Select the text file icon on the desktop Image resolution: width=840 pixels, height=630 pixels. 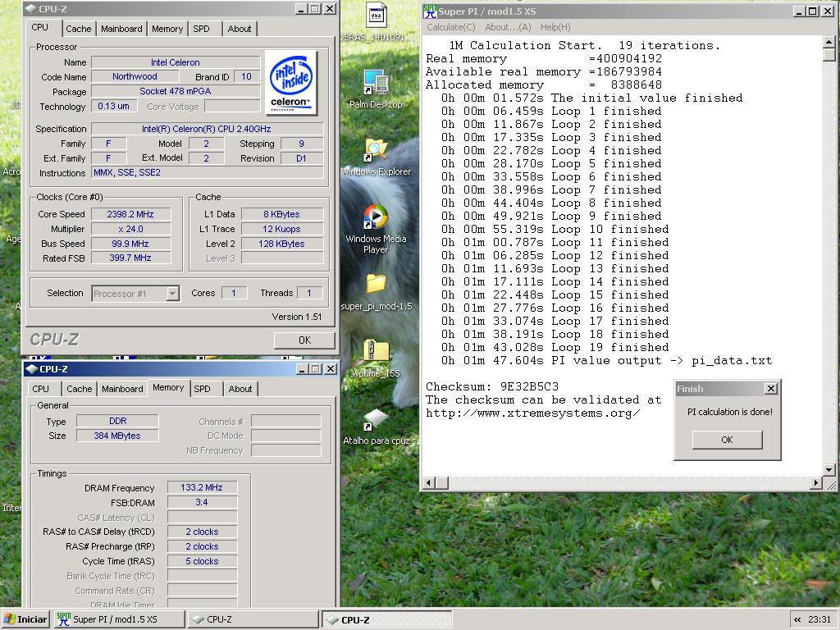(x=376, y=16)
